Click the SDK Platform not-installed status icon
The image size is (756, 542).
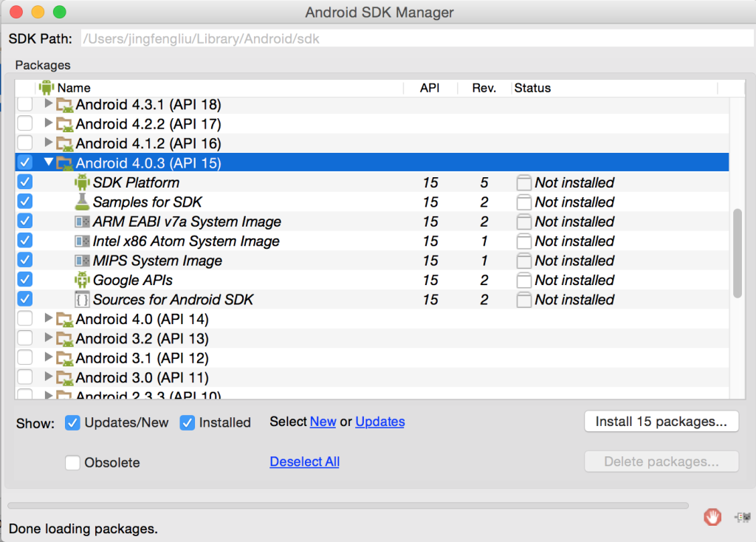pyautogui.click(x=523, y=182)
